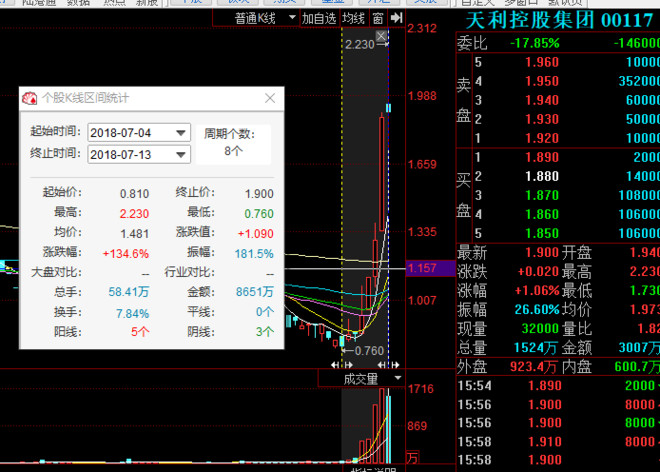Image resolution: width=660 pixels, height=472 pixels.
Task: Click the tallest red volume bar
Action: tap(381, 426)
